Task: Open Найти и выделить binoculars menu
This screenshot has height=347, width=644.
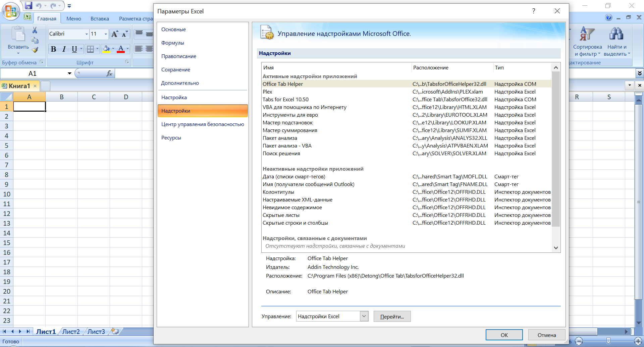Action: 617,42
